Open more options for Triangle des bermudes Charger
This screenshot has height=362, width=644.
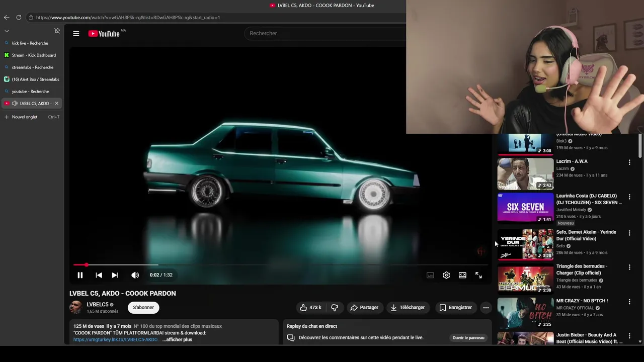click(629, 267)
